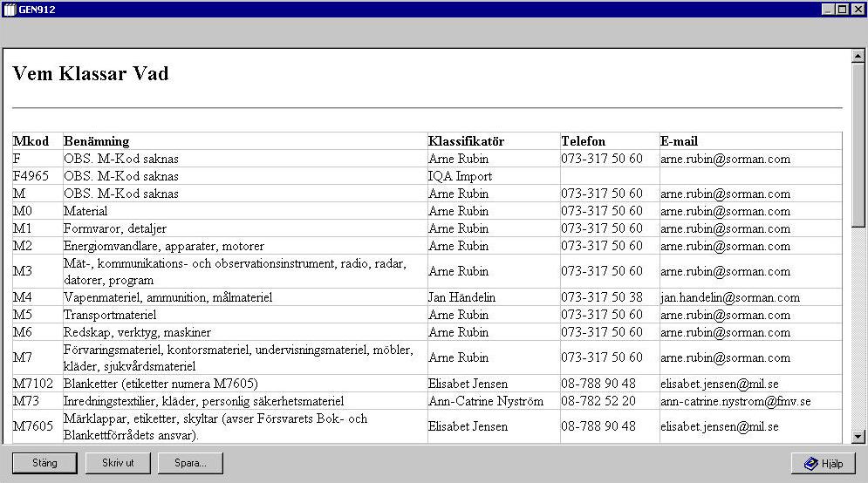
Task: Minimize the GEN912 window
Action: click(828, 10)
